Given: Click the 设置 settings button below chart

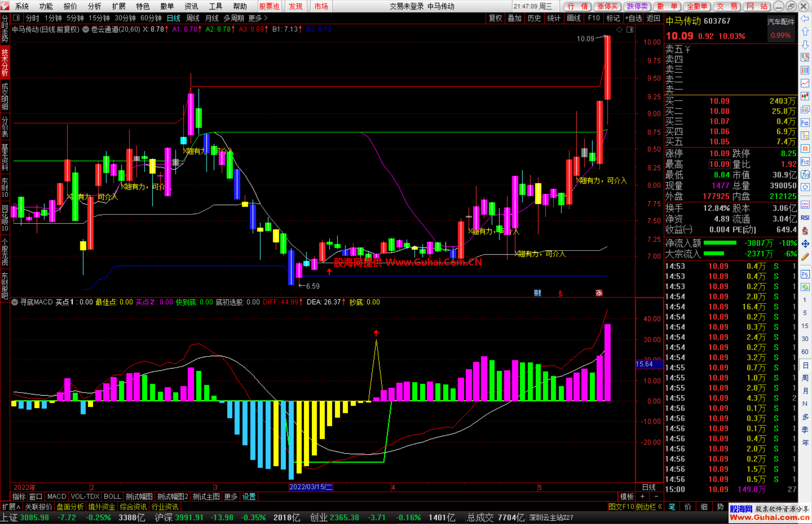Looking at the screenshot, I should coord(249,497).
